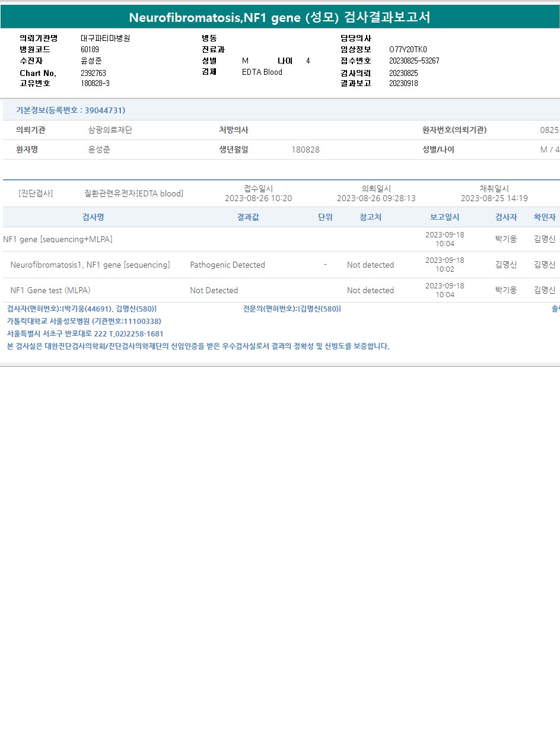Click '질환관련유전자[EDTA blood]' text
This screenshot has width=560, height=737.
tap(134, 193)
